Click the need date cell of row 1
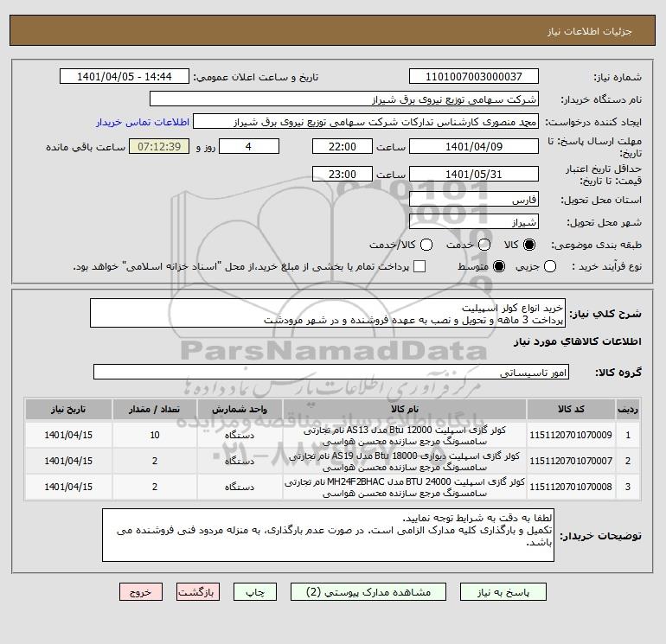 coord(68,435)
